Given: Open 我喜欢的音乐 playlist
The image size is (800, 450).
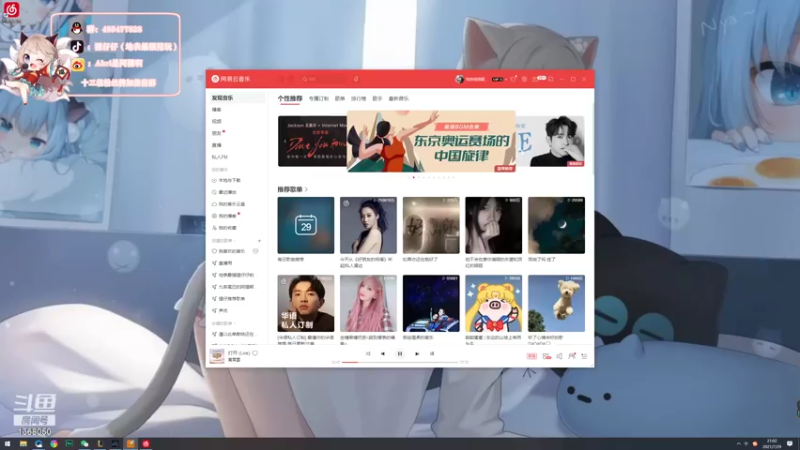Looking at the screenshot, I should pyautogui.click(x=231, y=251).
